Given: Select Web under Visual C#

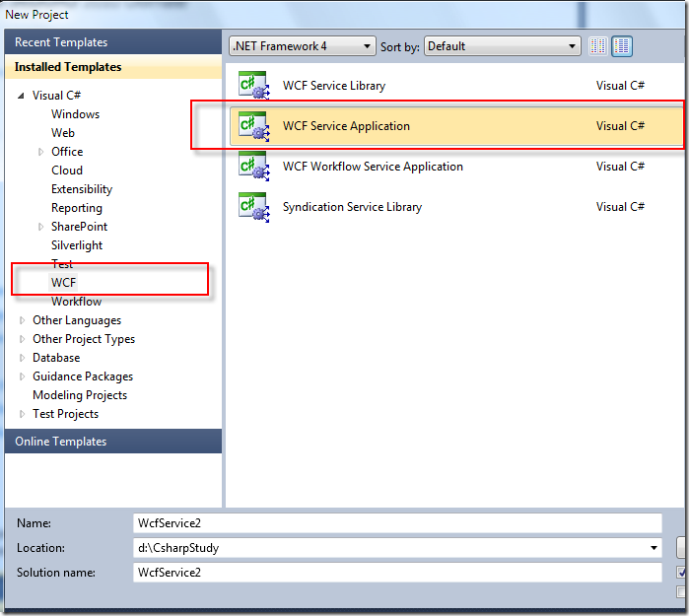Looking at the screenshot, I should 63,133.
